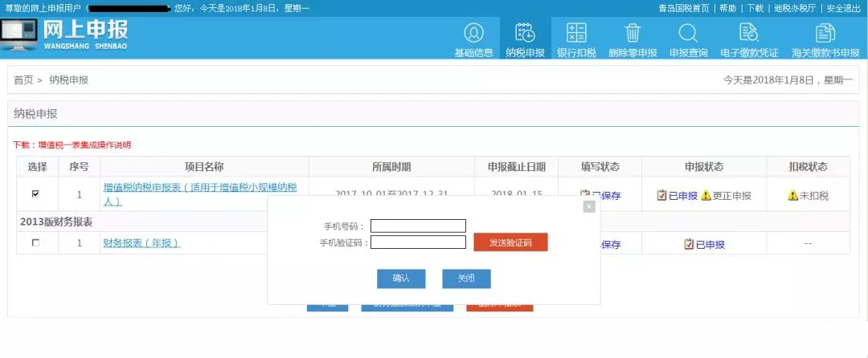
Task: Open the 帮助 link
Action: 728,8
